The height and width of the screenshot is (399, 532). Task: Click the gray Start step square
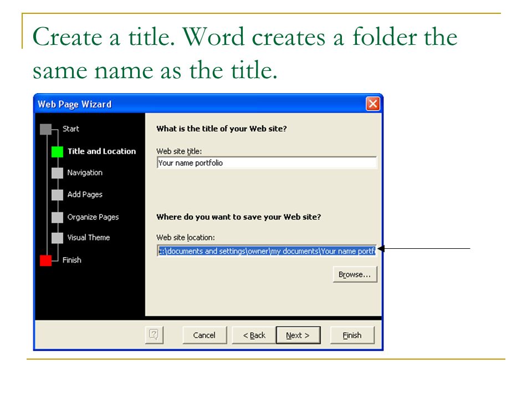pos(46,129)
